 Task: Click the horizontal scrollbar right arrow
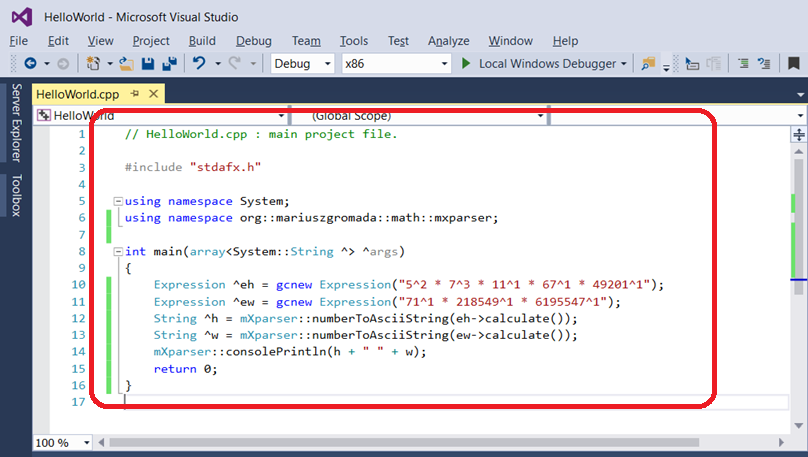point(781,443)
